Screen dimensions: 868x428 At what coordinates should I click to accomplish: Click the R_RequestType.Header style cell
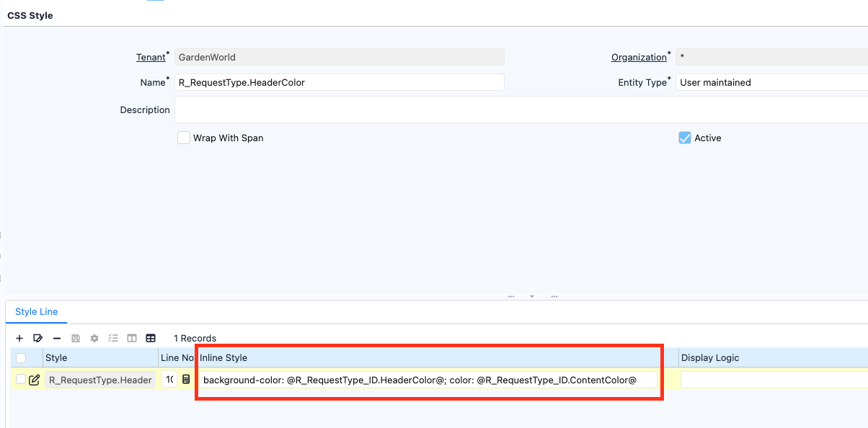pos(100,380)
